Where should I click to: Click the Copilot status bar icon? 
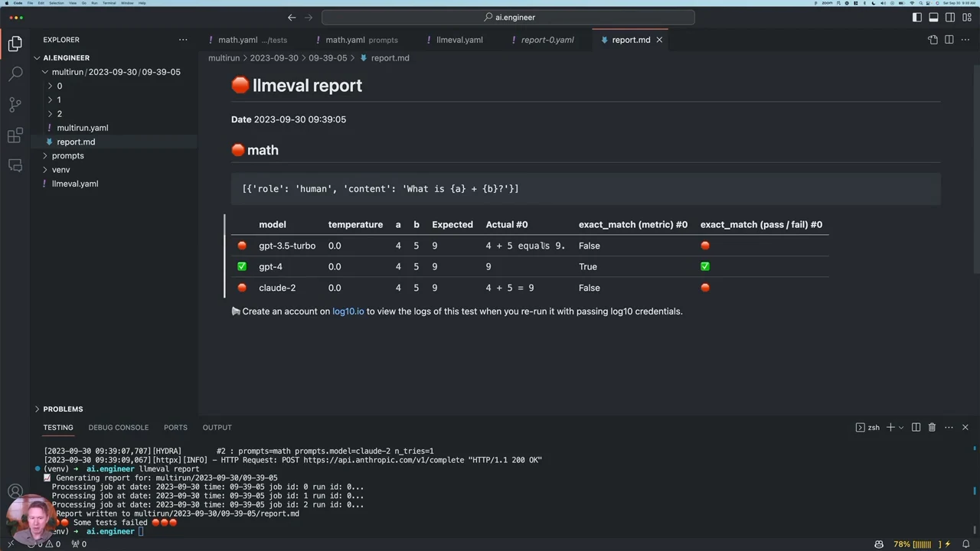pyautogui.click(x=878, y=544)
